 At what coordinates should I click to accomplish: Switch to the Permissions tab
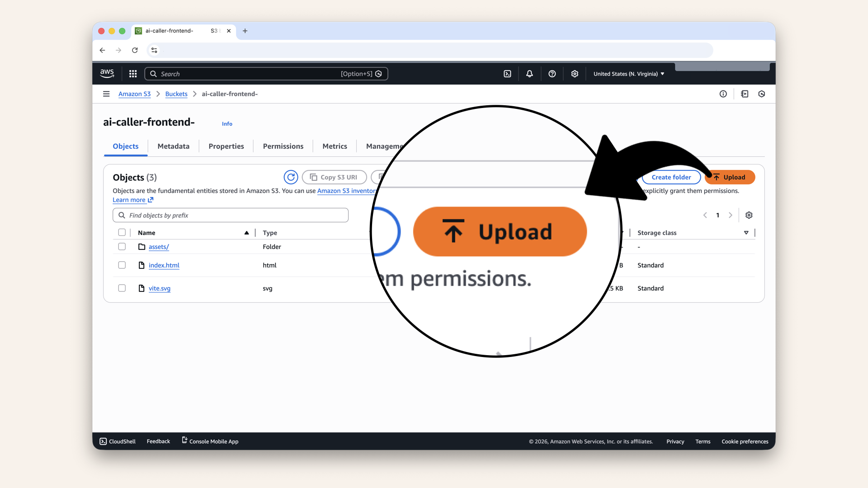point(283,146)
